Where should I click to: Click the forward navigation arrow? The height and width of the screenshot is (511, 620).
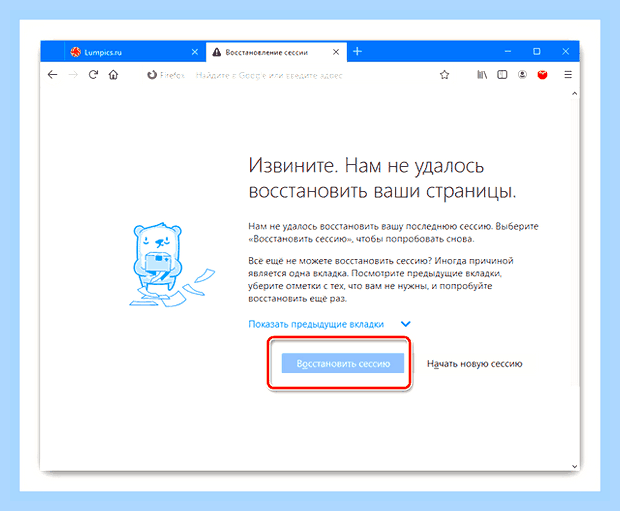[73, 75]
